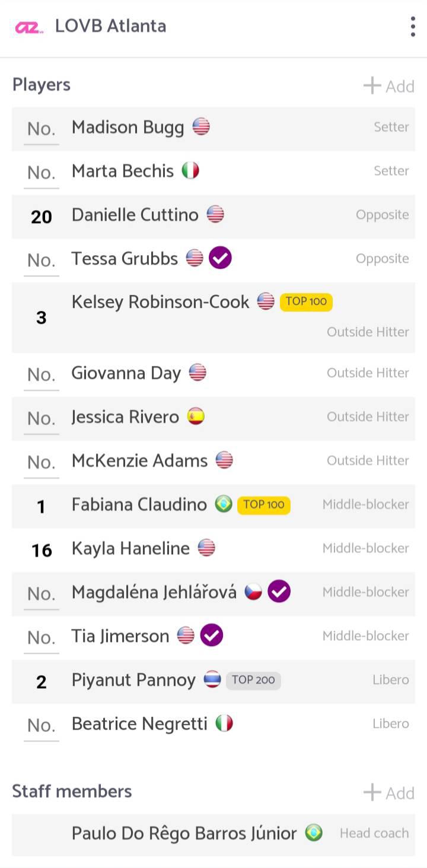Select McKenzie Adams in the roster
Viewport: 427px width, 868px height.
(x=139, y=460)
